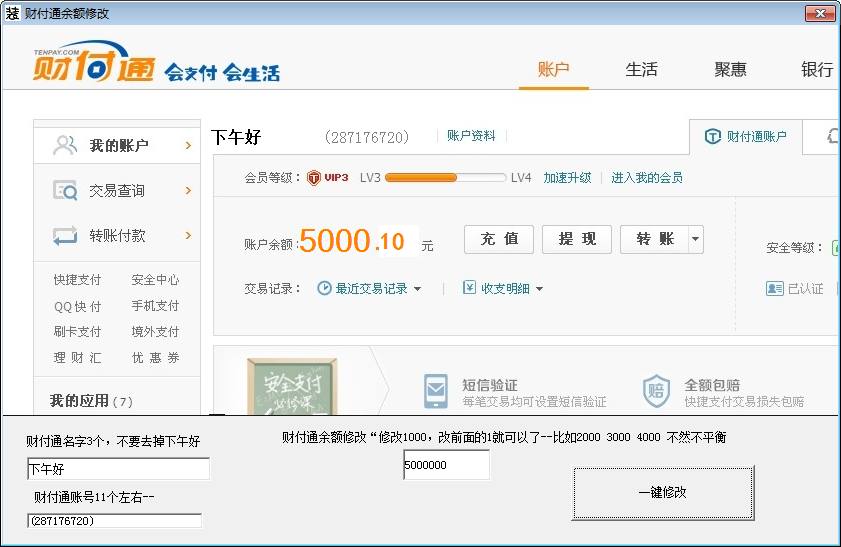The width and height of the screenshot is (841, 547).
Task: Click the LV3 to LV4 progress bar
Action: point(446,178)
